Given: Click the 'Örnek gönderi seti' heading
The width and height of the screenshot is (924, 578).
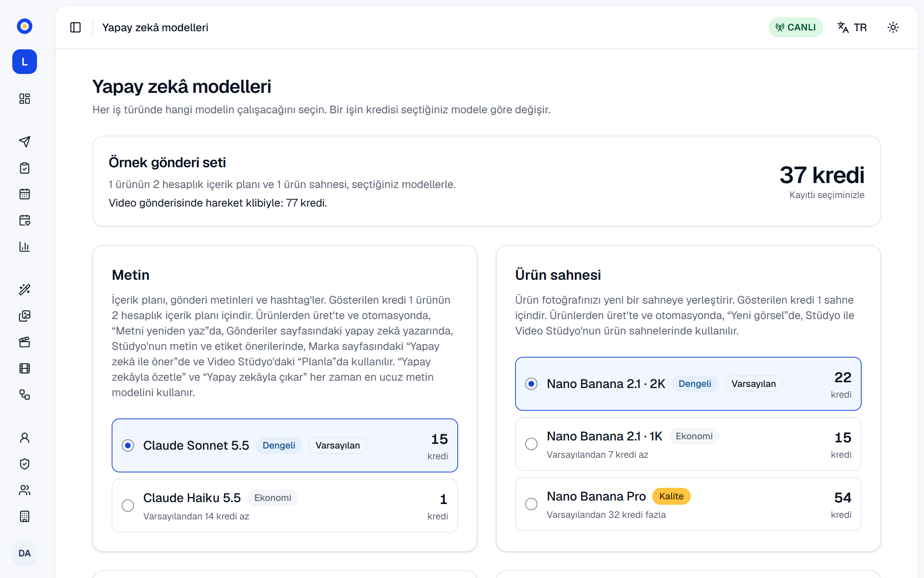Looking at the screenshot, I should pos(167,163).
